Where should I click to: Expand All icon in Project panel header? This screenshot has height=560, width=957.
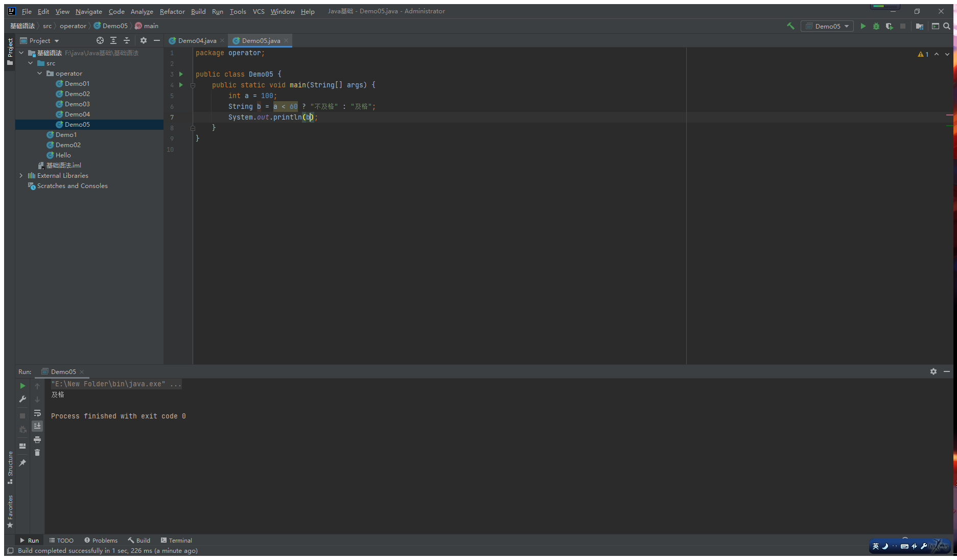[113, 40]
